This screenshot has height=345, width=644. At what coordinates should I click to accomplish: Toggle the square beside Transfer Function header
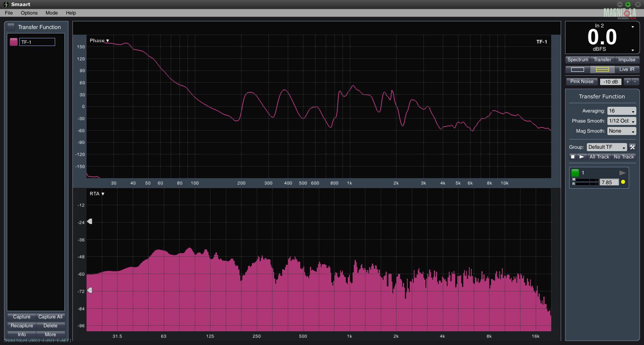pyautogui.click(x=11, y=27)
